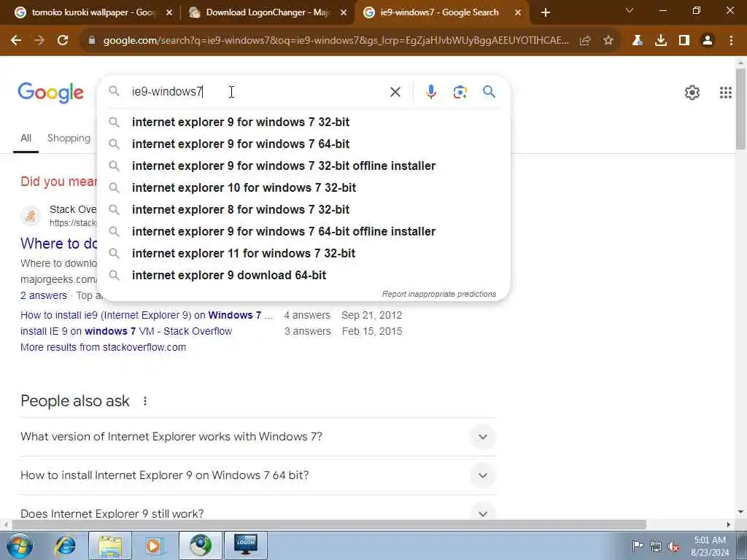
Task: Expand Does Internet Explorer 9 still work question
Action: (258, 514)
